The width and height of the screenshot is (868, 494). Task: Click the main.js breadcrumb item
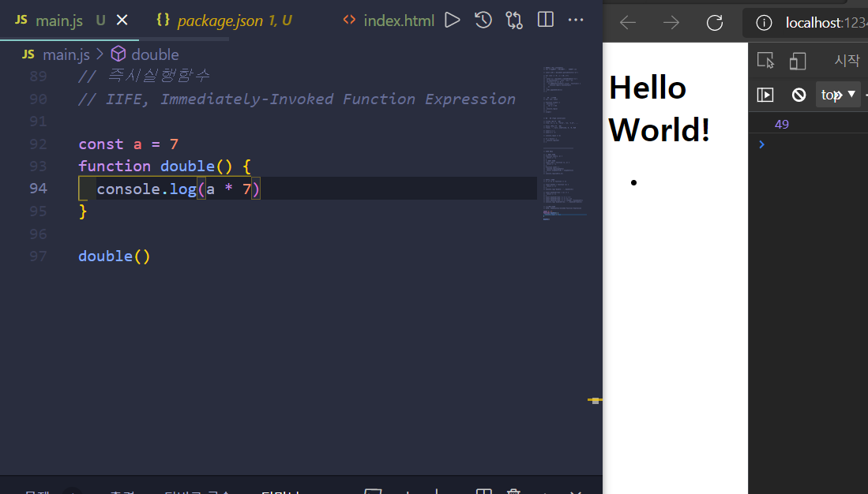pos(66,54)
